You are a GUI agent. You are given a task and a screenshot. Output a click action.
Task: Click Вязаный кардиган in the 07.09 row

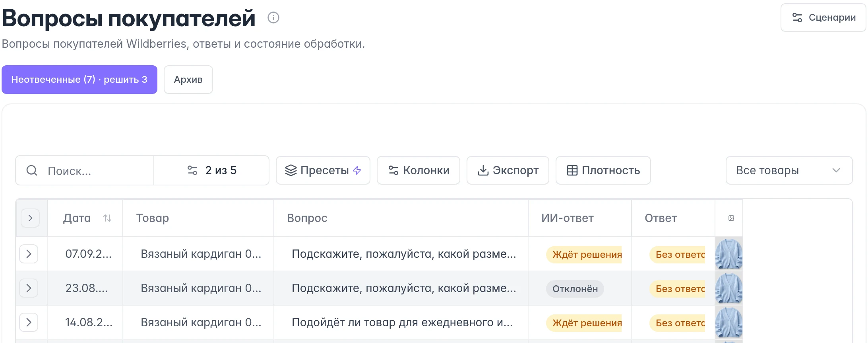(201, 254)
